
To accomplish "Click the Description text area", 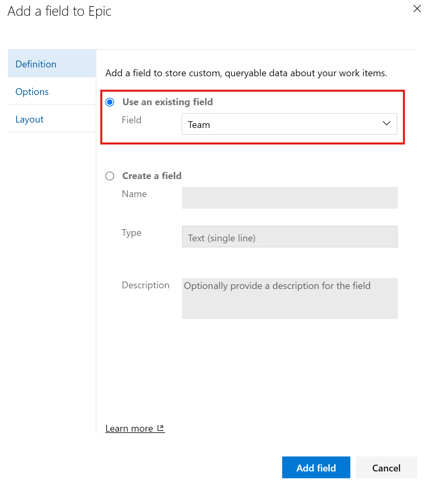I will 289,298.
